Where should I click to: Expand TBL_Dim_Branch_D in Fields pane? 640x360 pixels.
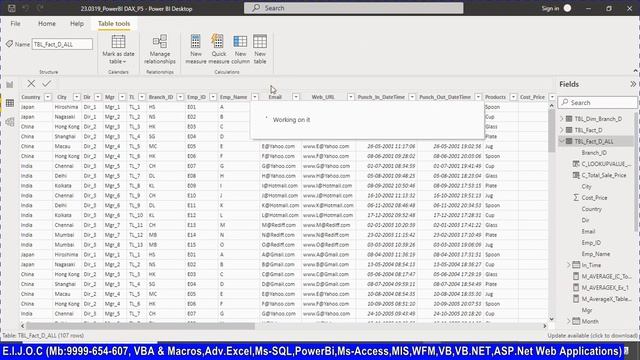(562, 119)
